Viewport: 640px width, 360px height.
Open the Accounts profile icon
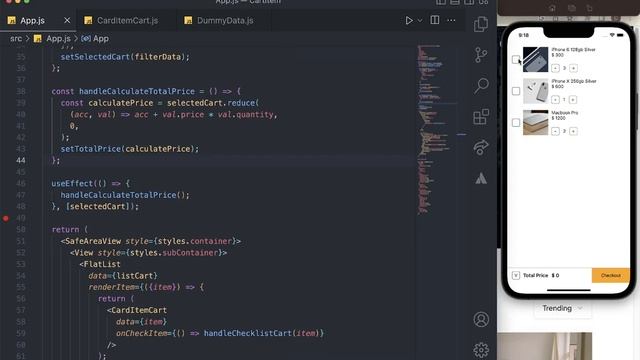481,319
